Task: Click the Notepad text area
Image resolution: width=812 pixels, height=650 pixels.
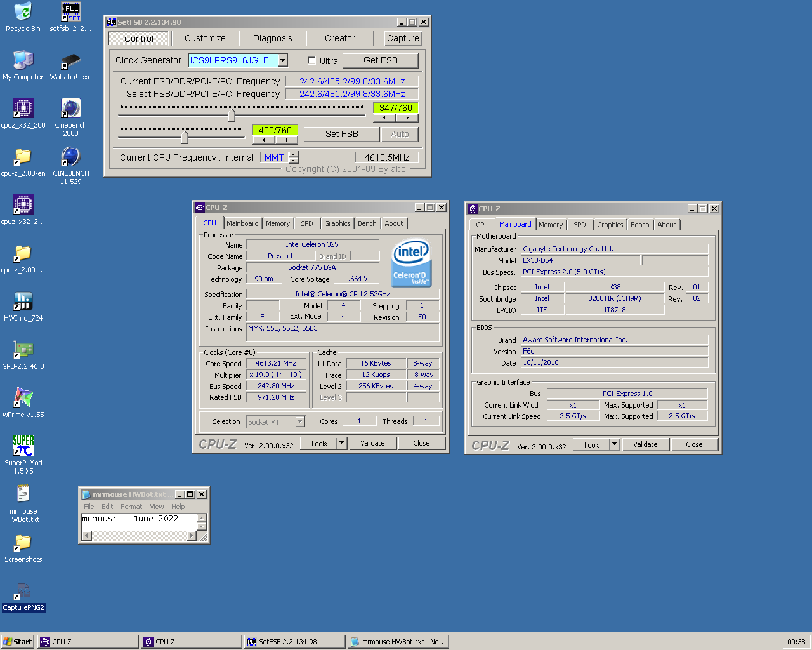Action: (138, 522)
